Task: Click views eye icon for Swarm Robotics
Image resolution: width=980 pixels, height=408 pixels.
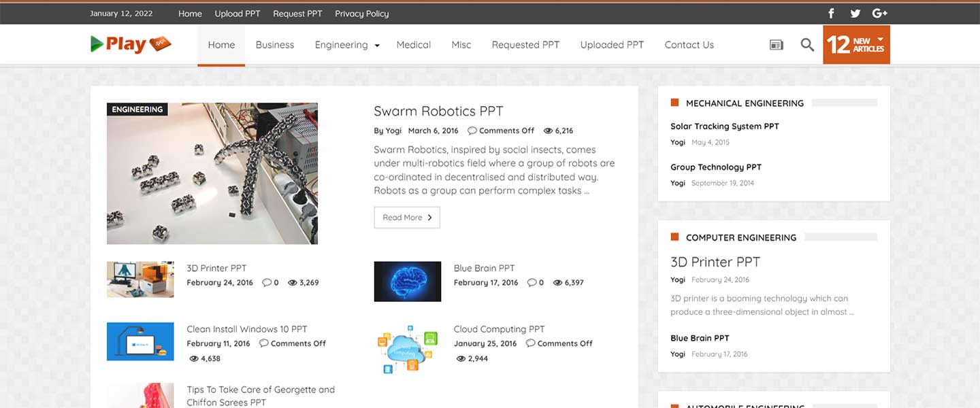Action: point(548,131)
